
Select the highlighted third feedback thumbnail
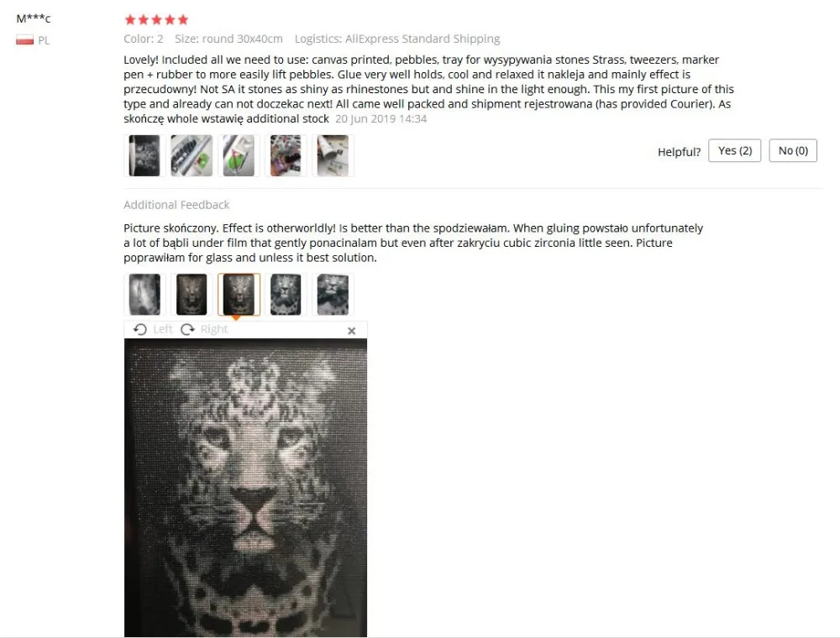[x=239, y=295]
